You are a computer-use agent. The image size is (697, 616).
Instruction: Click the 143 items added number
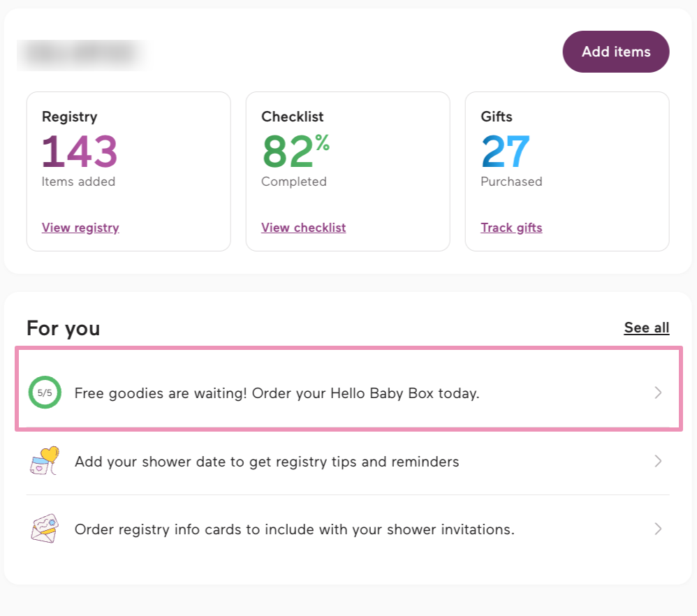(x=80, y=151)
